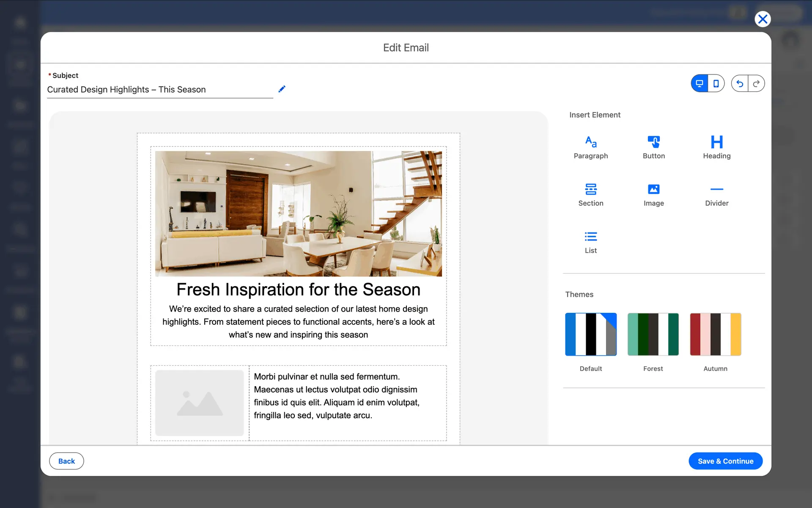The height and width of the screenshot is (508, 812).
Task: Undo the last edit
Action: coord(740,83)
